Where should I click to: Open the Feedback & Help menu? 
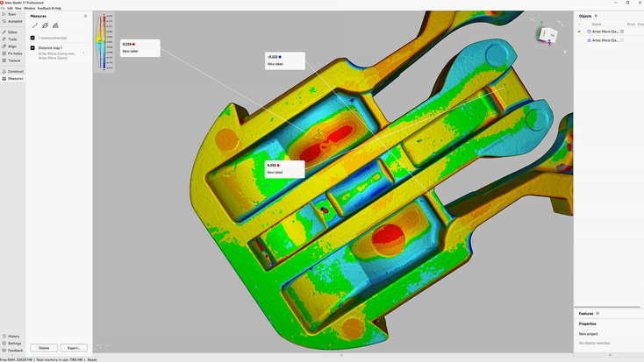pos(49,8)
